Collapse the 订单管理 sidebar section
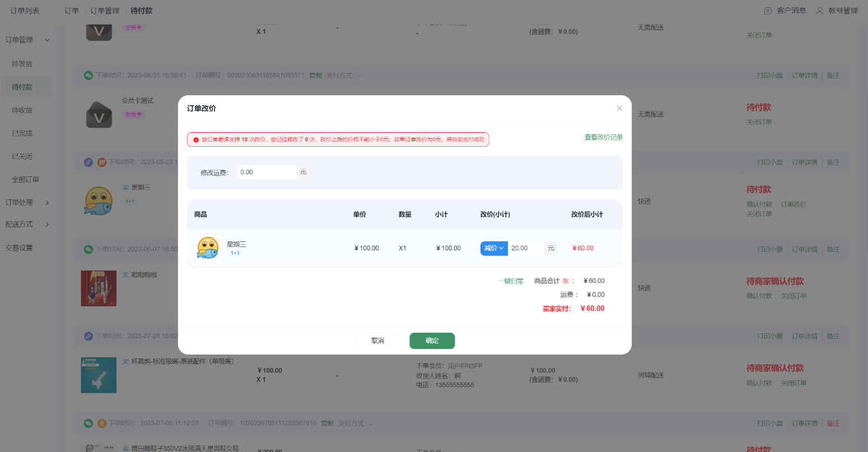Screen dimensions: 868x452 (47, 40)
